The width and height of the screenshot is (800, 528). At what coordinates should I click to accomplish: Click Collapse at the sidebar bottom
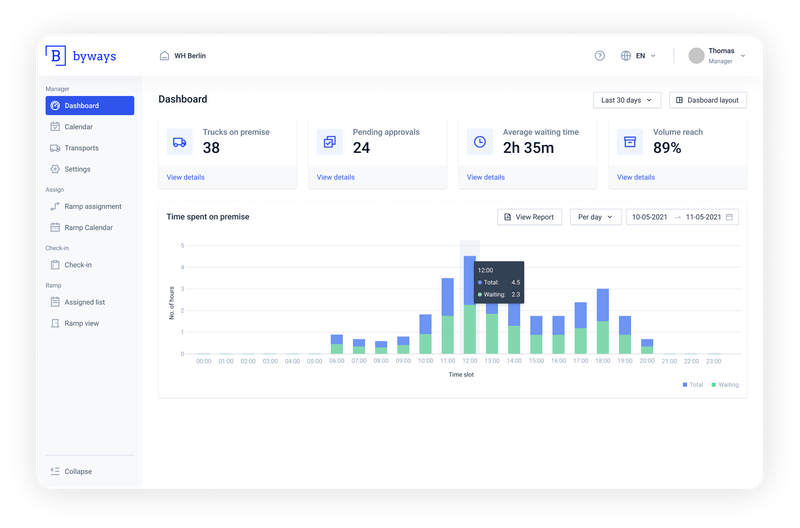coord(78,471)
